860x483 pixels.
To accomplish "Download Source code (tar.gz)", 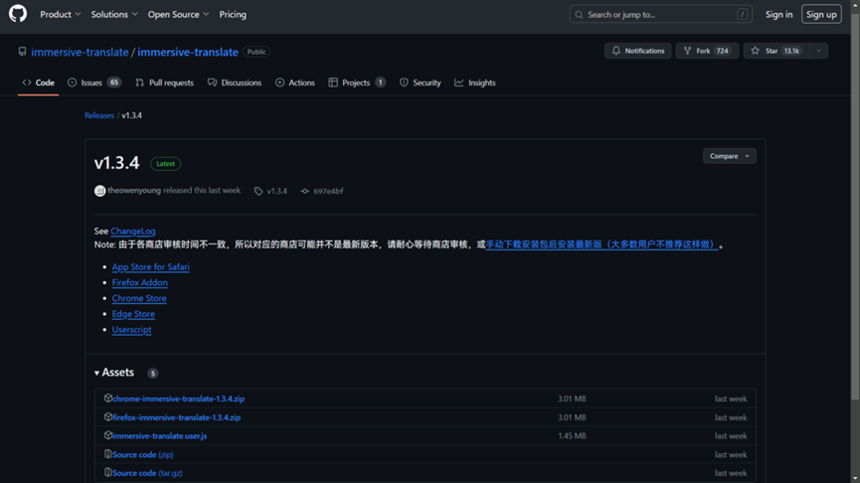I will tap(148, 473).
